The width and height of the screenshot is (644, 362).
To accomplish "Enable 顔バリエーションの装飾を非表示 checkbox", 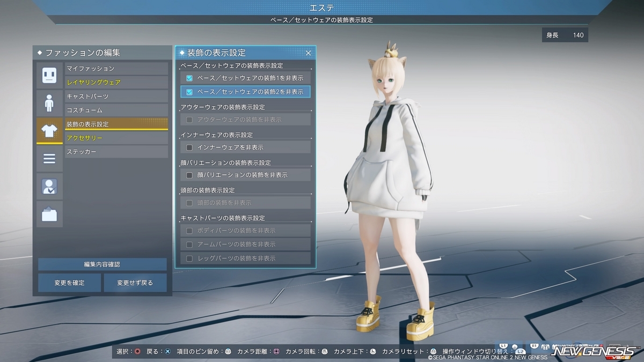I will [x=189, y=175].
